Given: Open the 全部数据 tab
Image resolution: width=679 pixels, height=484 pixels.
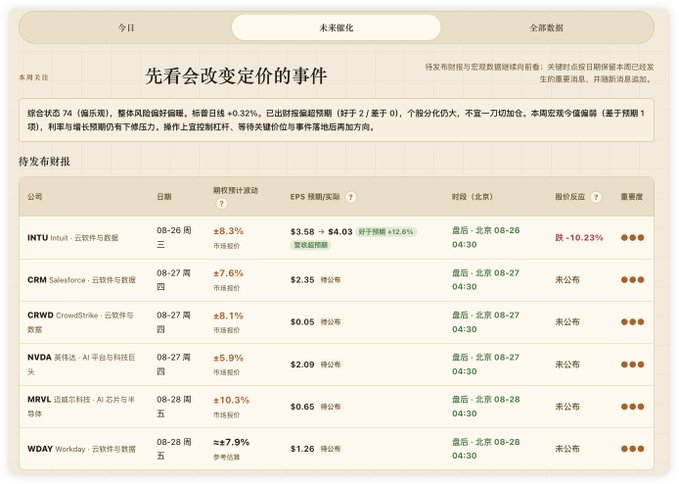Looking at the screenshot, I should tap(546, 28).
